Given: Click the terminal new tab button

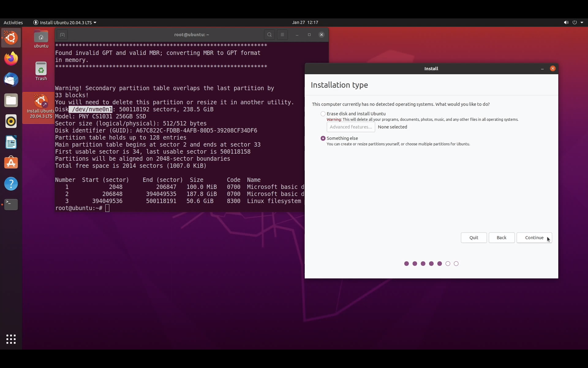Looking at the screenshot, I should (62, 35).
